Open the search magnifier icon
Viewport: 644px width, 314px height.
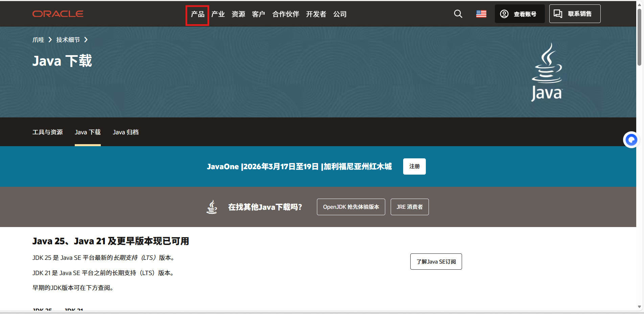(458, 14)
